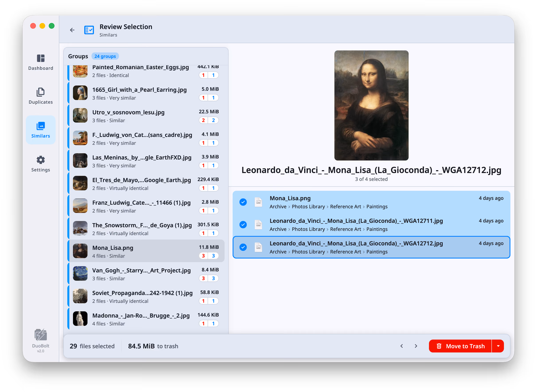Click the 84.5 MiB to trash text
537x392 pixels.
click(153, 346)
